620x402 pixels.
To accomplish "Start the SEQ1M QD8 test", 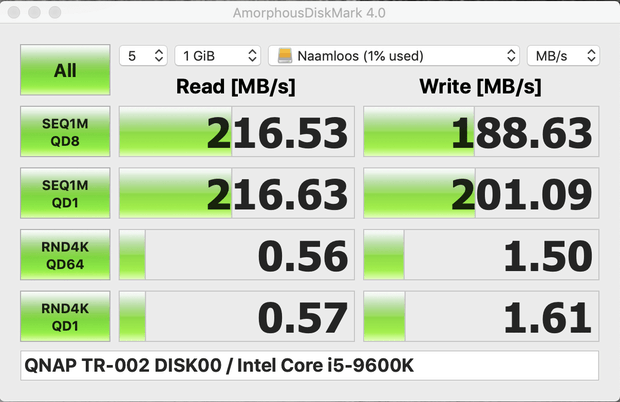I will coord(65,132).
